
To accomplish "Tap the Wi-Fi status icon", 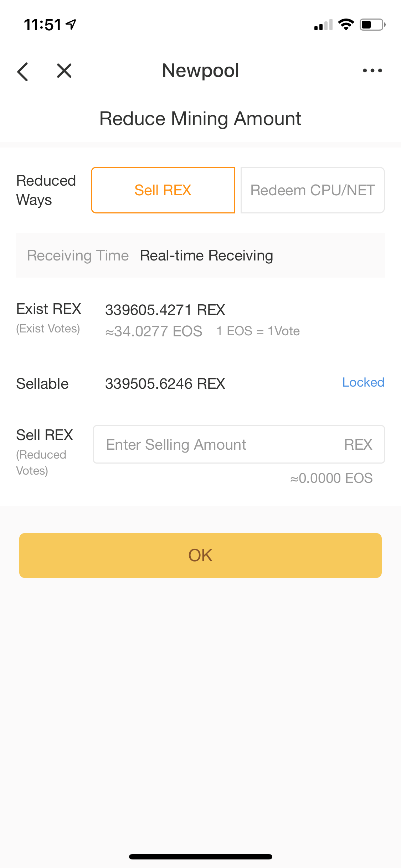I will (x=346, y=25).
